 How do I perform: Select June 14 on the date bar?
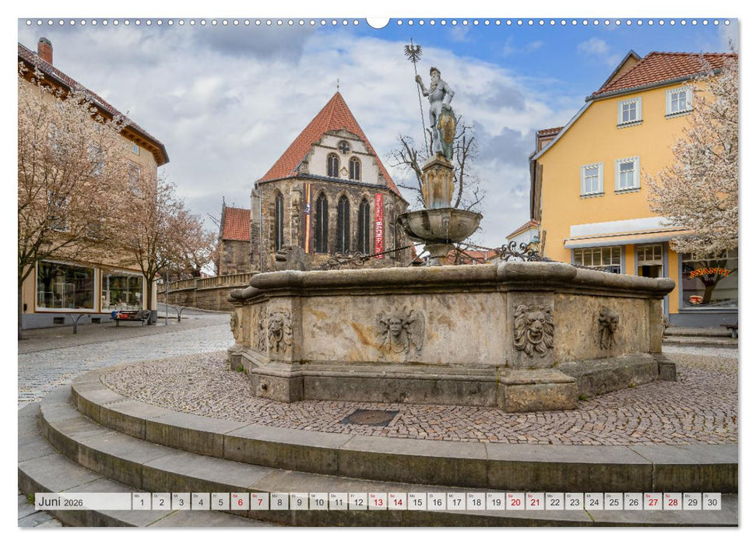click(398, 502)
